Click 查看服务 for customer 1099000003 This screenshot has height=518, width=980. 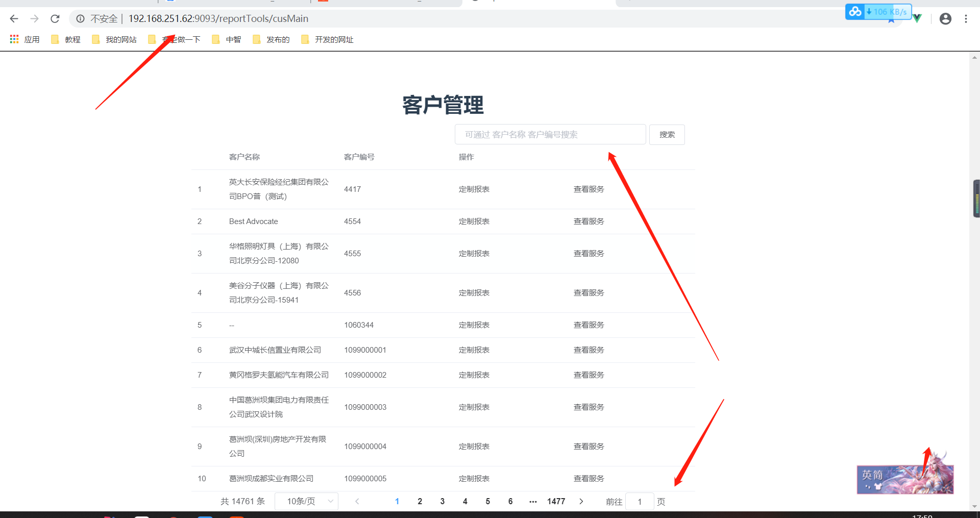(589, 407)
